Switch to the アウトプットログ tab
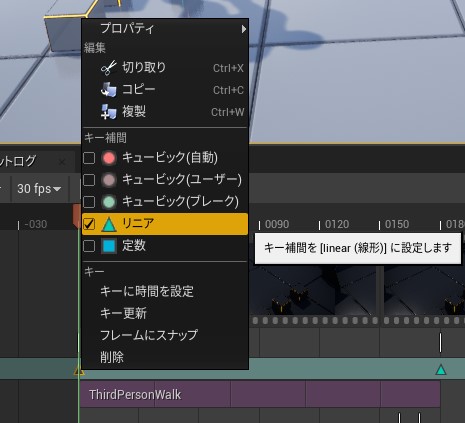This screenshot has width=465, height=423. coord(18,161)
